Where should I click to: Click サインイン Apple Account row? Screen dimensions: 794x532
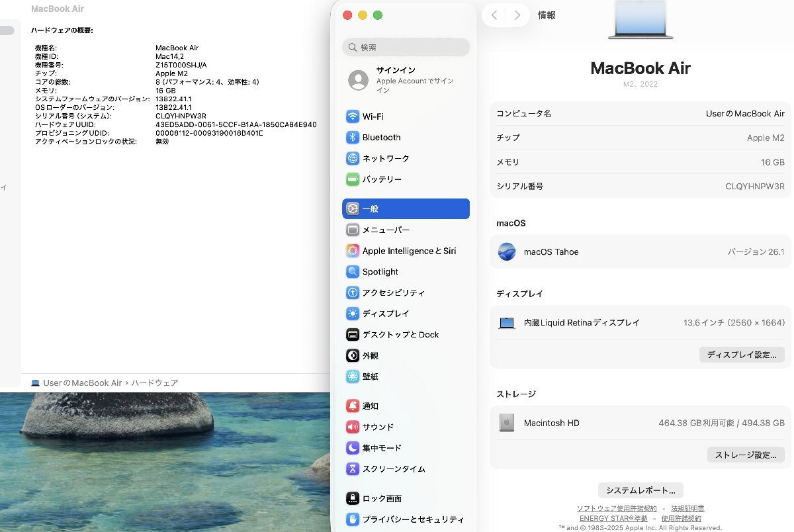coord(406,80)
